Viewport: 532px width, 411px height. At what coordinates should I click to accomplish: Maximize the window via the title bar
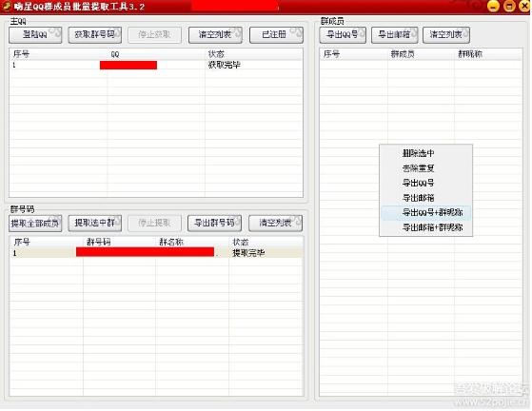509,6
